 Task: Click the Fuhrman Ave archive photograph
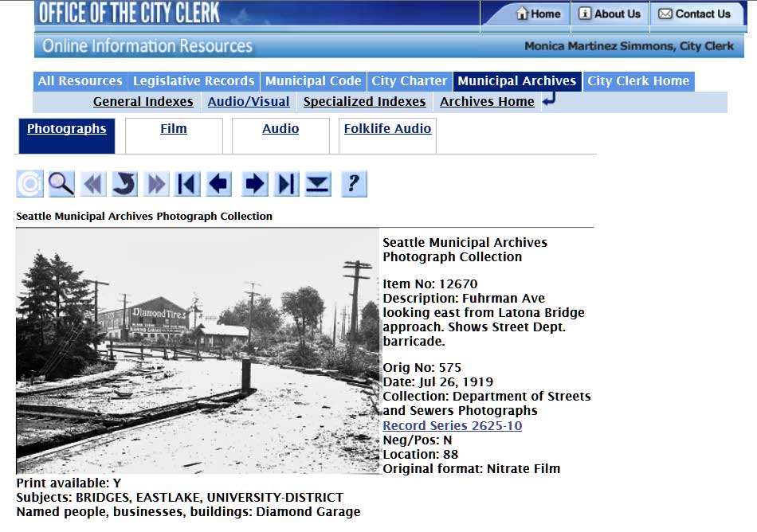click(198, 351)
